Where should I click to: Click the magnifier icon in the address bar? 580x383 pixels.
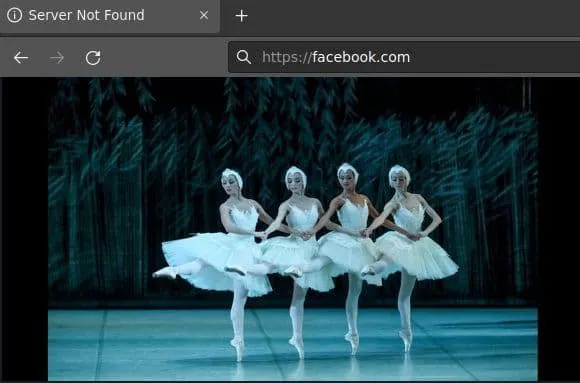pos(243,57)
